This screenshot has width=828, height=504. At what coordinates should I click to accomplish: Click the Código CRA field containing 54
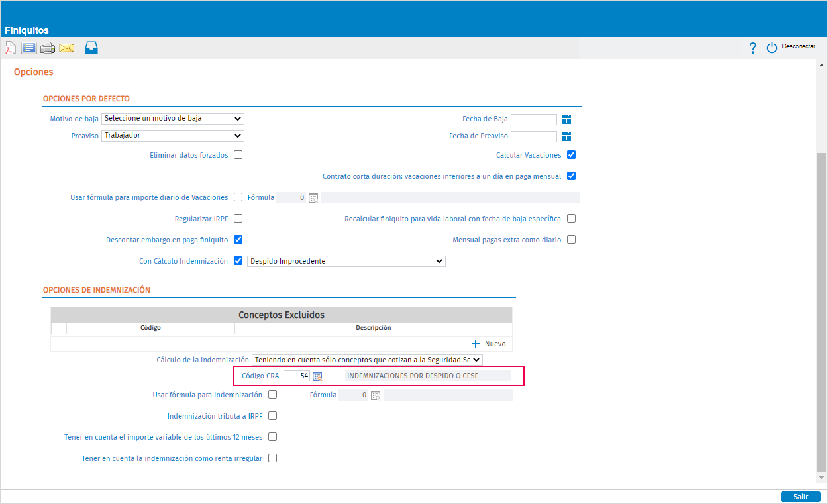coord(297,376)
